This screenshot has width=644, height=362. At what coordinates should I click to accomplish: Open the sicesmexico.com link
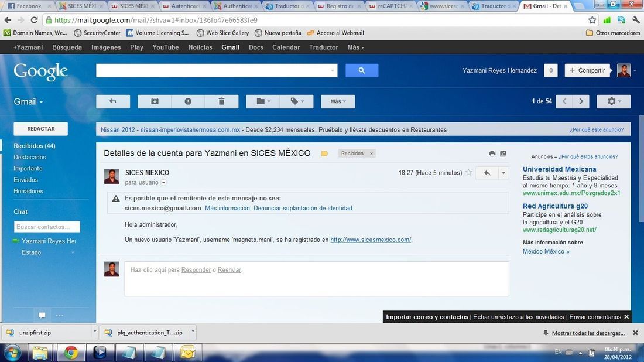click(371, 240)
